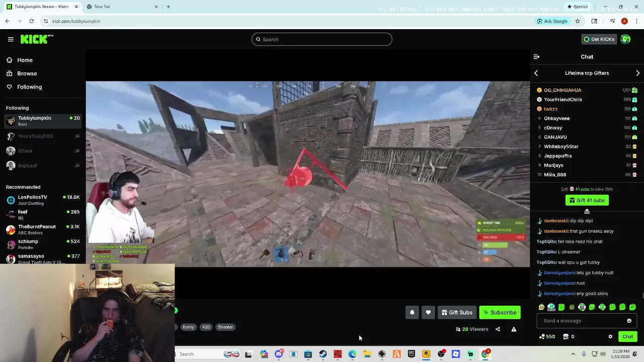Open recommended channel TheBurntPeanut
This screenshot has height=362, width=644.
(x=42, y=229)
